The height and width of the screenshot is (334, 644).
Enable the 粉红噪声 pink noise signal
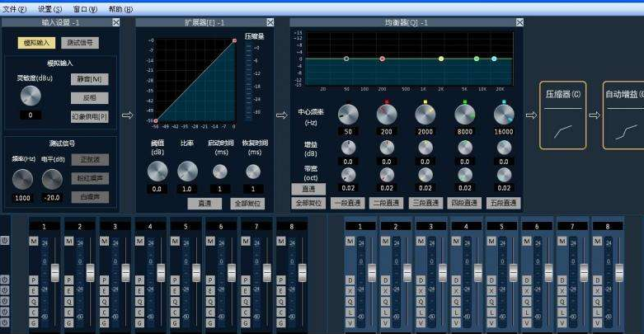pos(90,178)
